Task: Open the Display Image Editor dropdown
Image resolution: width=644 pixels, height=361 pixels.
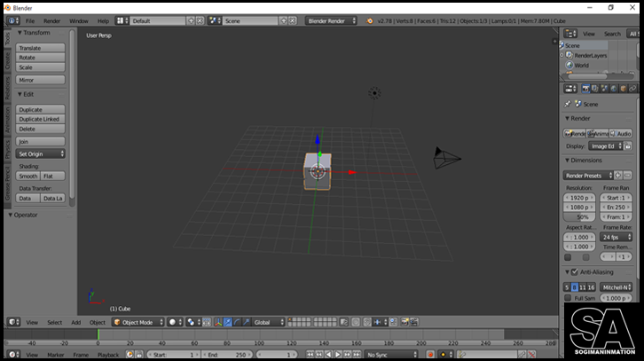Action: point(605,146)
